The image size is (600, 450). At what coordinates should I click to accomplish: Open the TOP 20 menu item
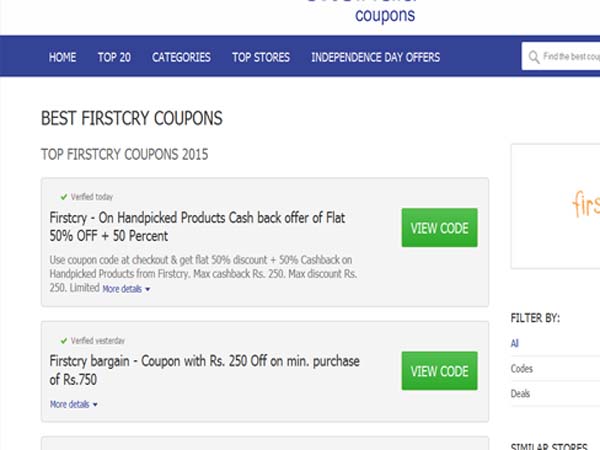click(114, 57)
